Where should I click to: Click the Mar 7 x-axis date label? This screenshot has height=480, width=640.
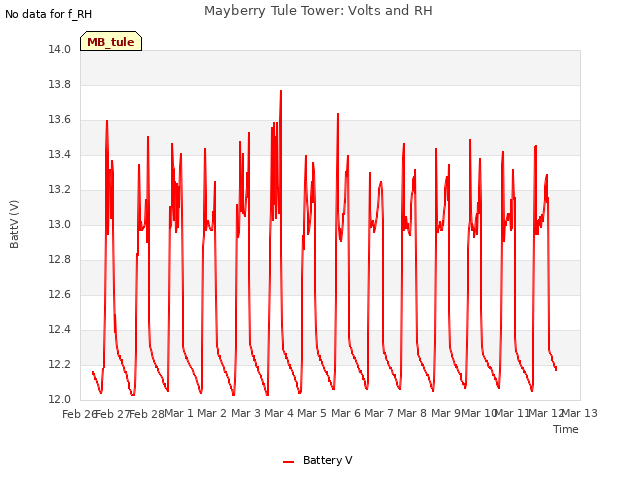379,413
